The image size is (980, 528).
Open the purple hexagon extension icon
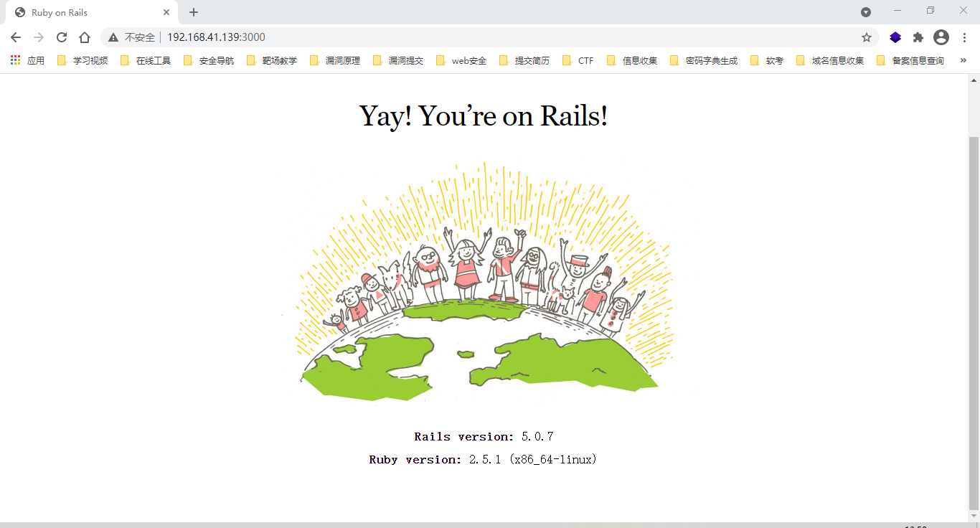(895, 37)
